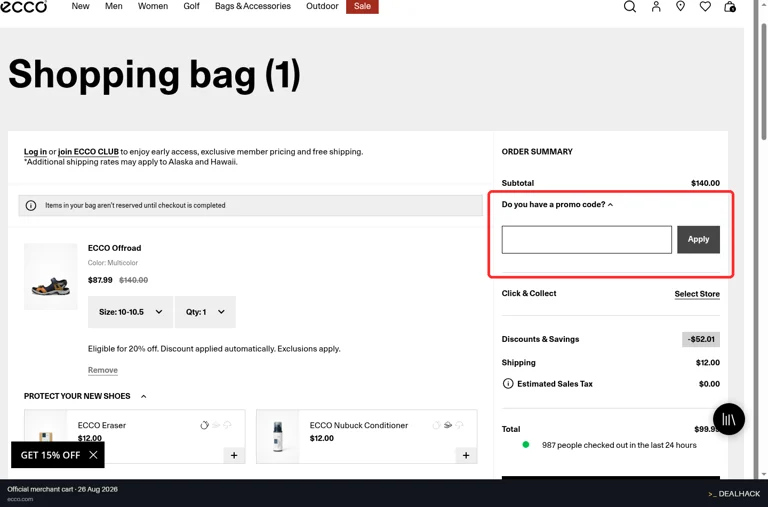Open ECCO Nubuck Conditioner product image

(x=278, y=436)
